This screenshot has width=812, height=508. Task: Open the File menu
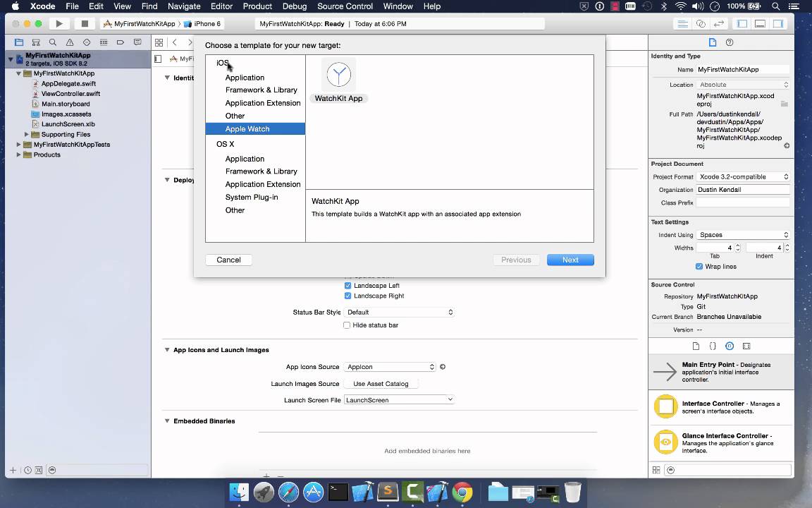(72, 6)
